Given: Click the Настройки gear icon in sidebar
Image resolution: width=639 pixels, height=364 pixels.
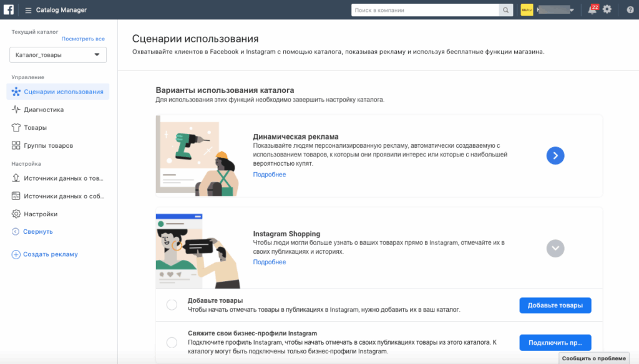Looking at the screenshot, I should (x=16, y=214).
